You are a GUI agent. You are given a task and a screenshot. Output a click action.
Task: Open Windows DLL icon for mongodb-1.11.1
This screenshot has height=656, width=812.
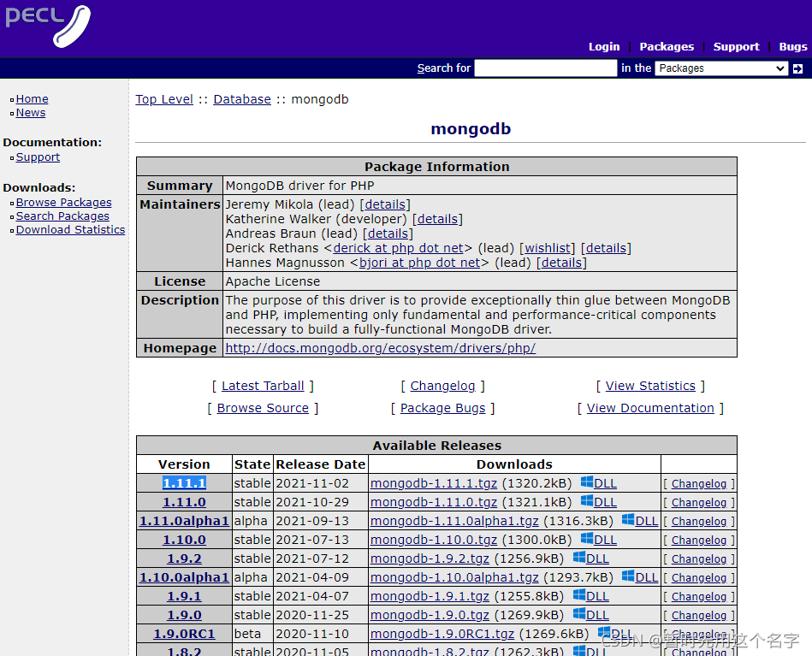587,482
